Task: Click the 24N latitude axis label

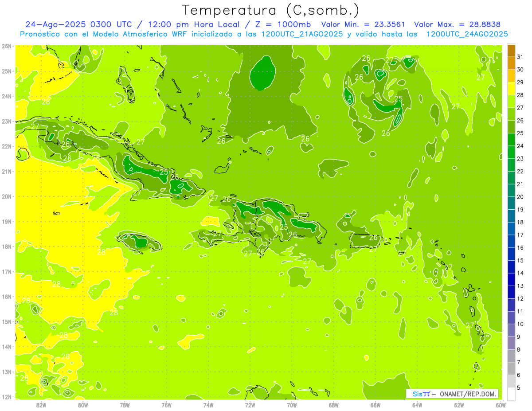Action: coord(7,96)
